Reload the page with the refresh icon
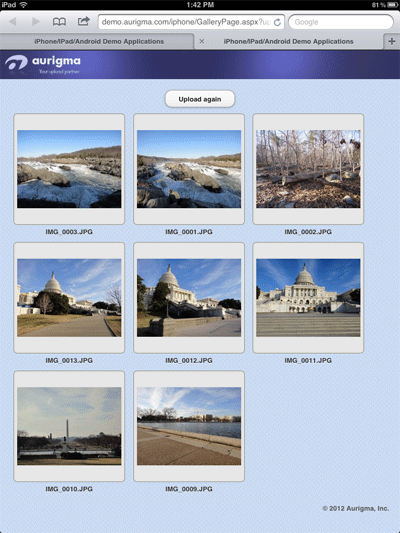 point(277,22)
